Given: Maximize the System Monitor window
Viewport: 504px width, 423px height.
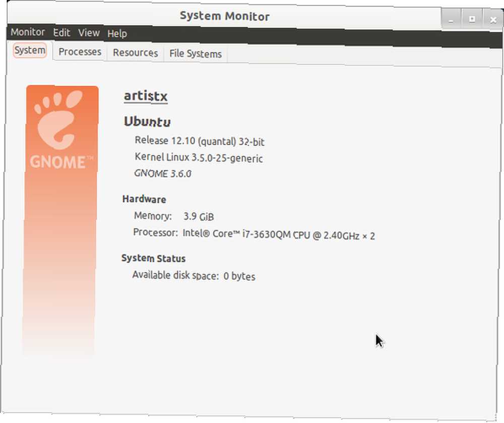Looking at the screenshot, I should pyautogui.click(x=472, y=19).
